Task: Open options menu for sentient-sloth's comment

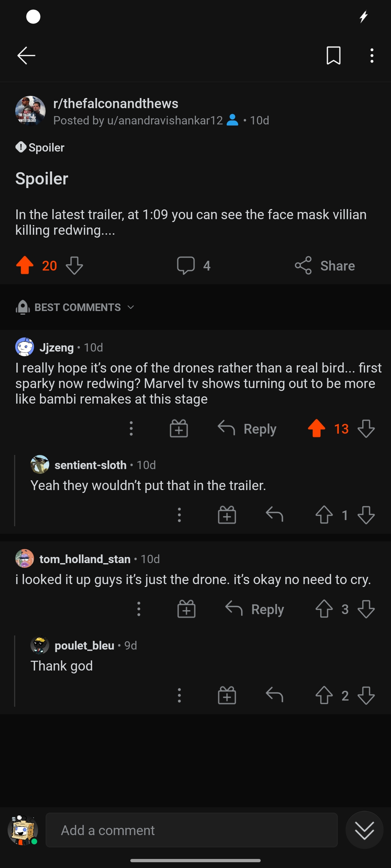Action: tap(179, 515)
